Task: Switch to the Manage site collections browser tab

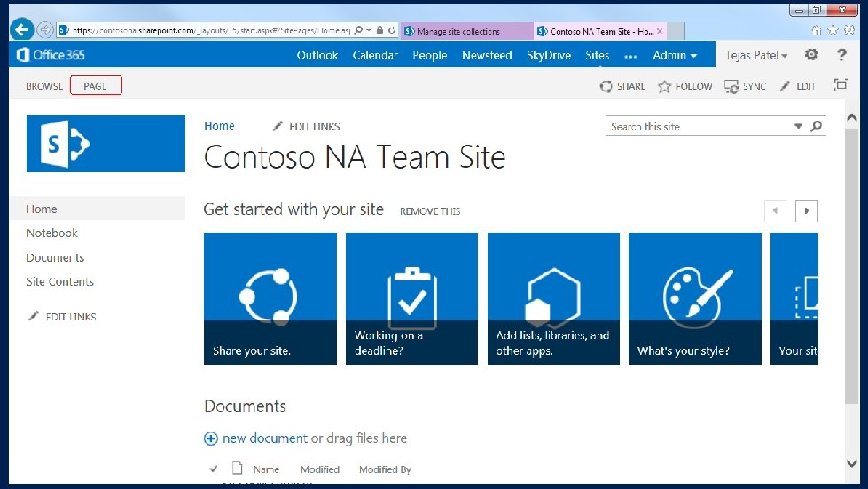Action: (x=468, y=32)
